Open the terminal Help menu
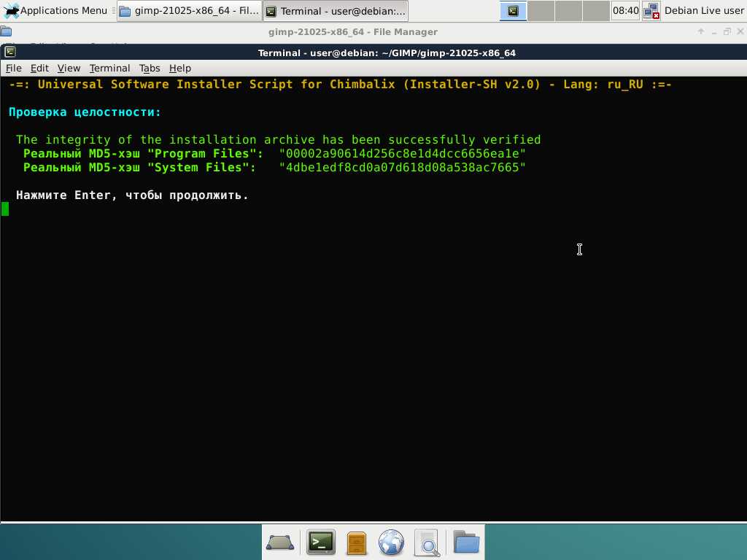Image resolution: width=747 pixels, height=560 pixels. (x=180, y=68)
